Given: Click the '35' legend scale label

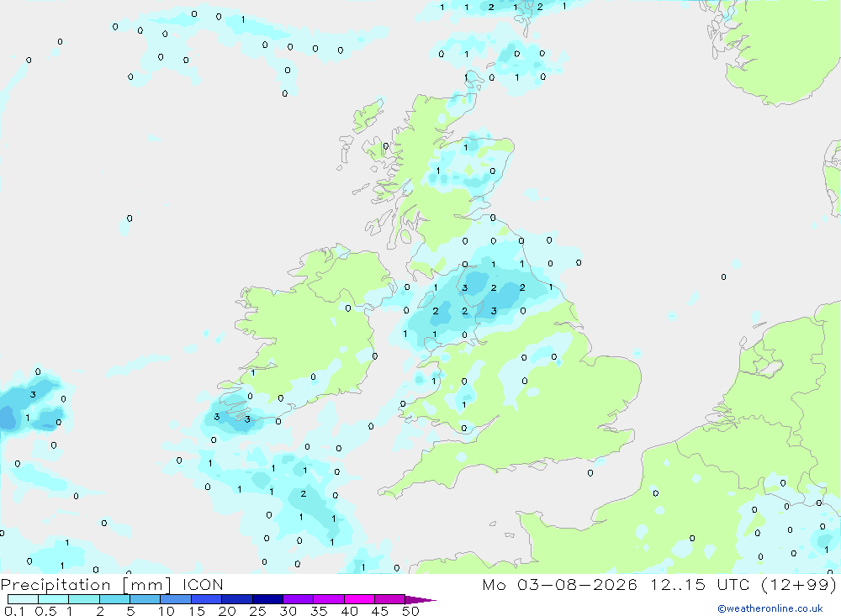Looking at the screenshot, I should click(x=319, y=611).
